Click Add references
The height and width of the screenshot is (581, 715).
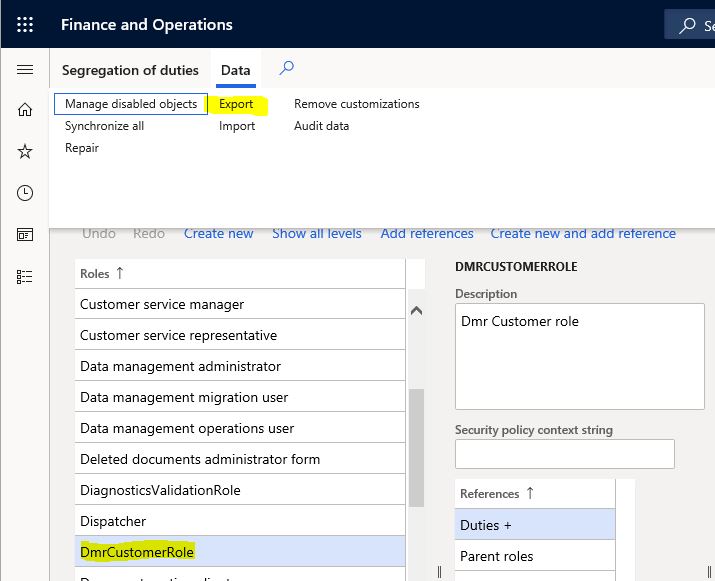click(x=427, y=233)
